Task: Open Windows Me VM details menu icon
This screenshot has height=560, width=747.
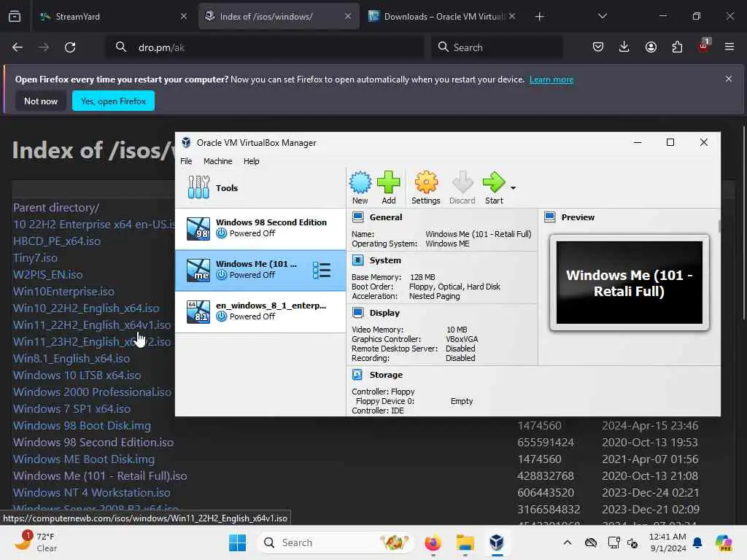Action: [x=322, y=270]
